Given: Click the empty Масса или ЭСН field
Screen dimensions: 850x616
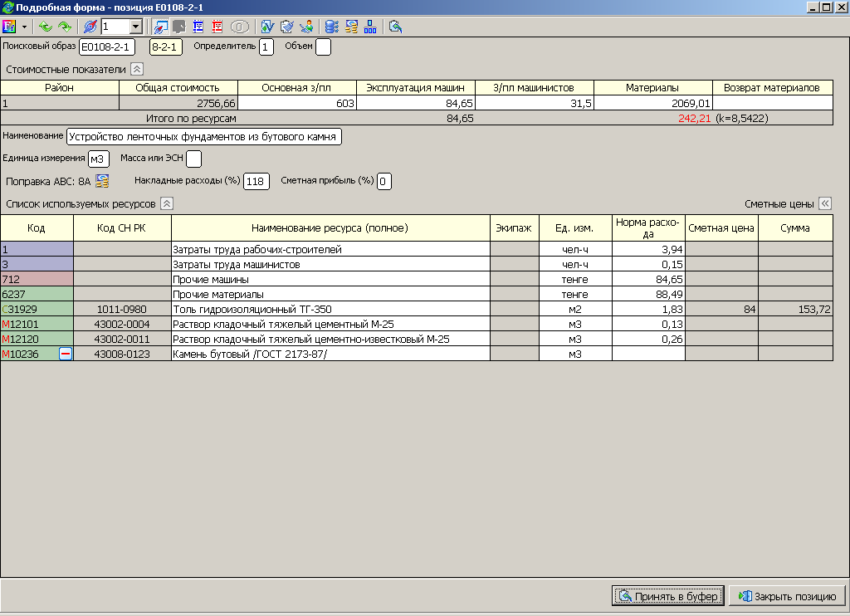Looking at the screenshot, I should point(193,159).
